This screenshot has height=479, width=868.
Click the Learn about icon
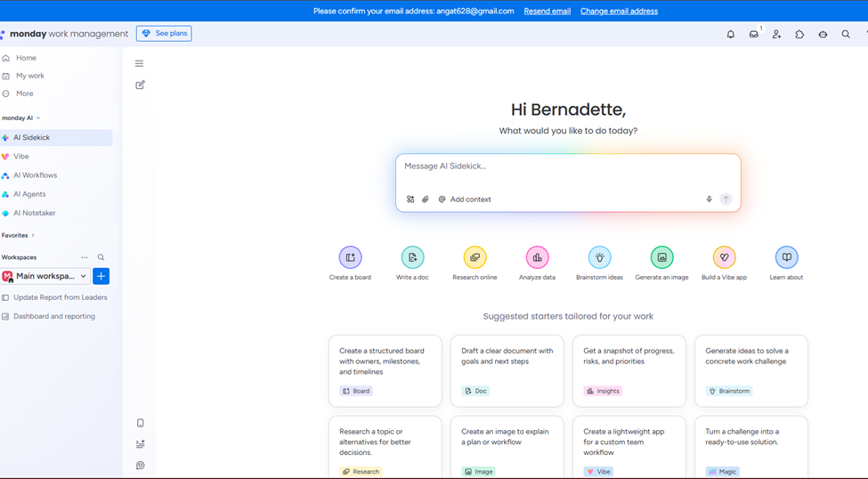tap(787, 257)
